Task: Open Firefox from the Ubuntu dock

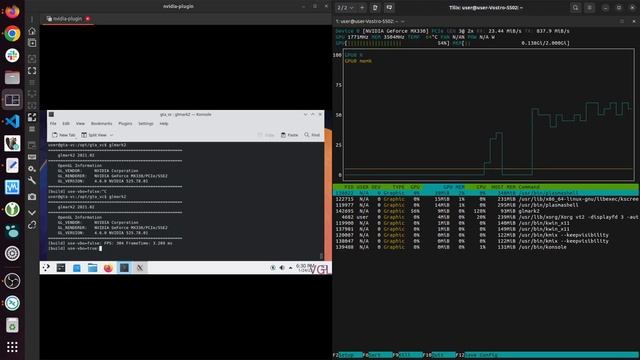Action: click(12, 11)
